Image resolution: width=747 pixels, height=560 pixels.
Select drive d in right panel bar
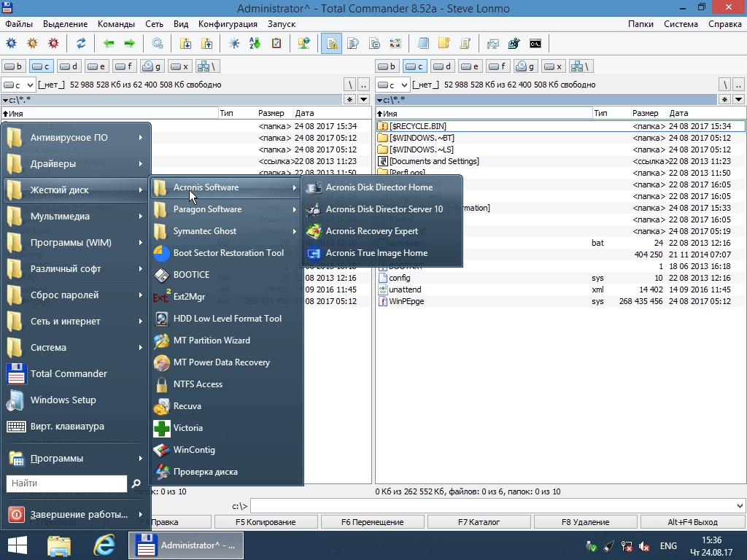click(442, 66)
